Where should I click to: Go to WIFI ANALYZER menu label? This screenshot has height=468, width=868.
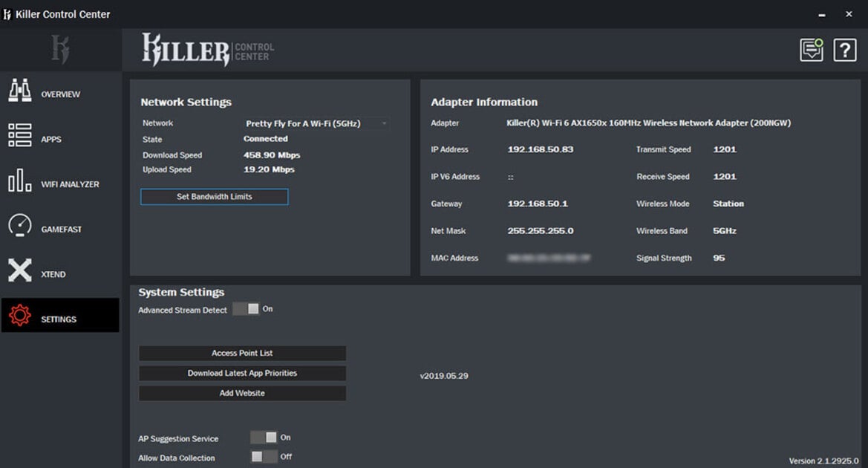[x=70, y=184]
